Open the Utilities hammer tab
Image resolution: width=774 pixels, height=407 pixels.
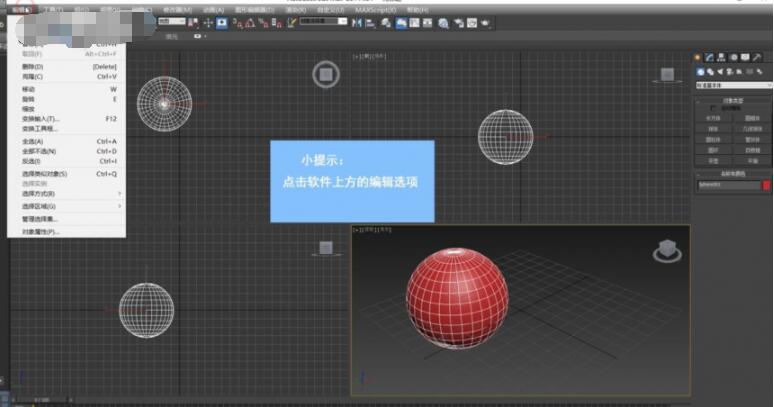[x=757, y=57]
